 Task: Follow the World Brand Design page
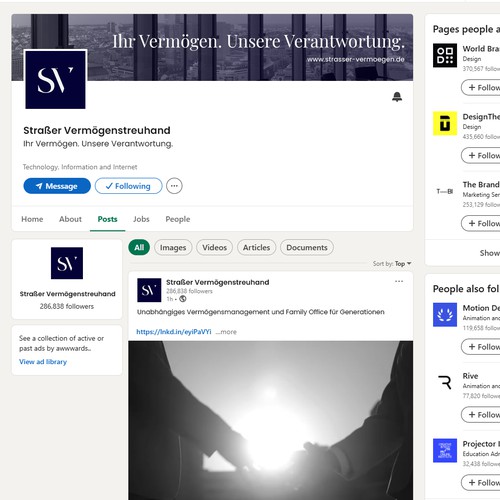coord(481,88)
